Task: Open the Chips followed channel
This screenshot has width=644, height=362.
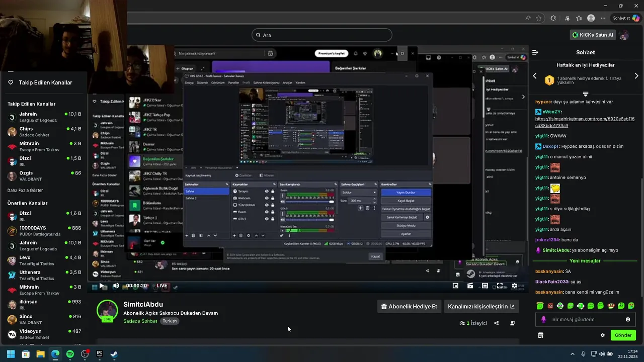Action: point(44,132)
